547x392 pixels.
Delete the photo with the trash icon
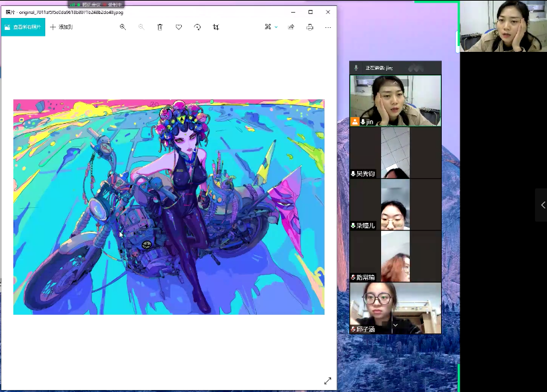point(160,27)
